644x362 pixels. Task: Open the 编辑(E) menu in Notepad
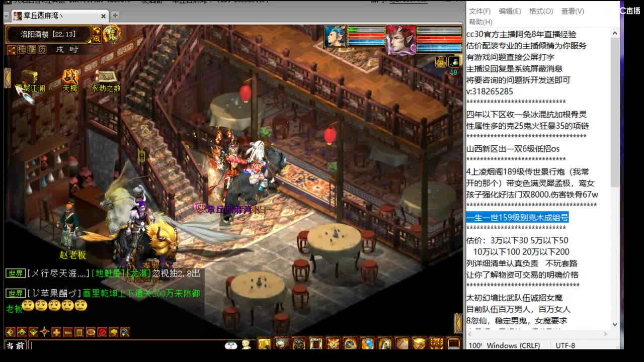click(x=510, y=11)
